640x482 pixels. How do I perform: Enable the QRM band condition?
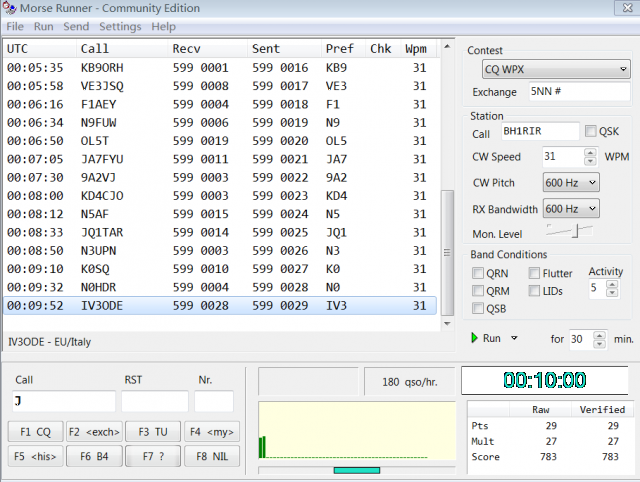click(478, 291)
